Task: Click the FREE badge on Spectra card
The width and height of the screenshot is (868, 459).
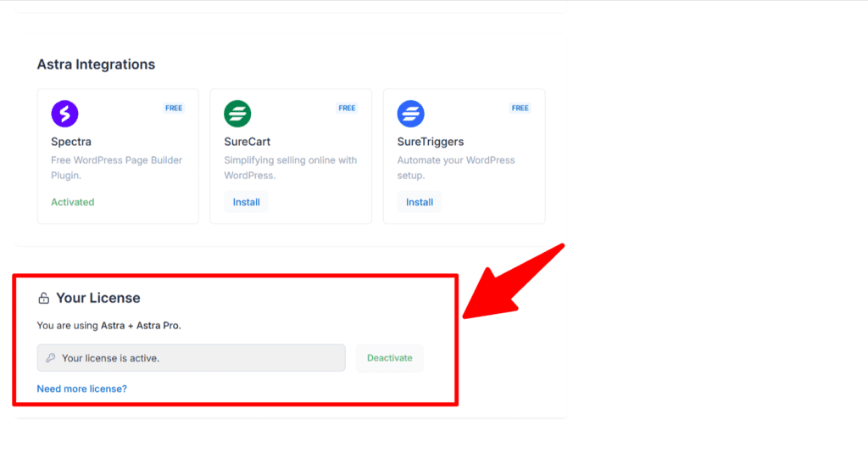Action: [x=174, y=109]
